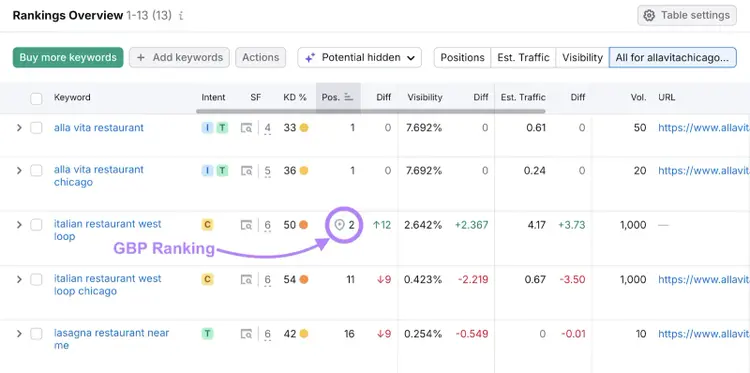Image resolution: width=750 pixels, height=373 pixels.
Task: Check the box for alla vita restaurant chicago
Action: pos(36,170)
